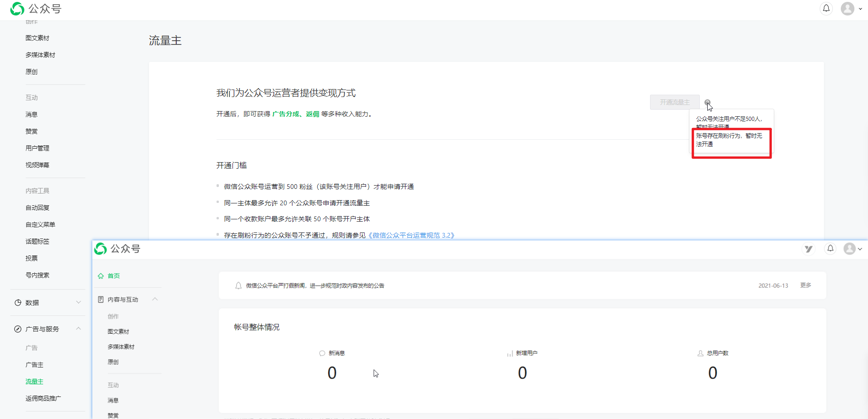Click the bell icon beside the announcement text

(x=238, y=285)
